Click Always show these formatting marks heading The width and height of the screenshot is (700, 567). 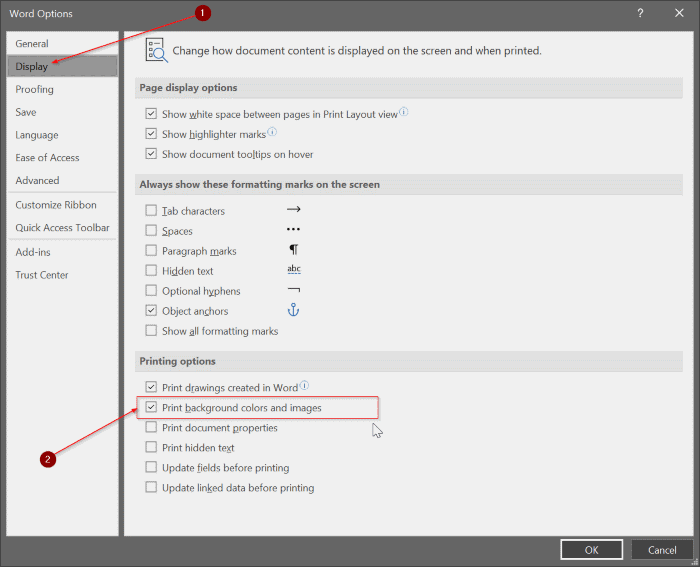[259, 184]
